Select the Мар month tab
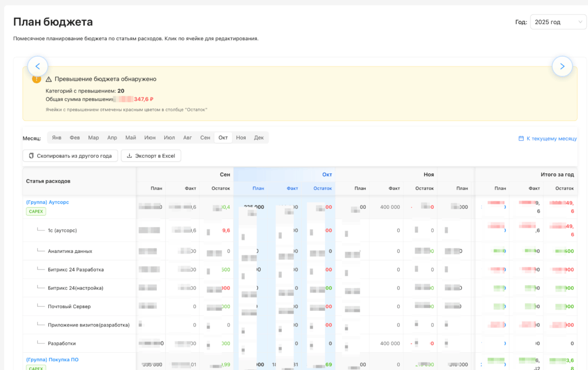Image resolution: width=588 pixels, height=370 pixels. (x=94, y=138)
